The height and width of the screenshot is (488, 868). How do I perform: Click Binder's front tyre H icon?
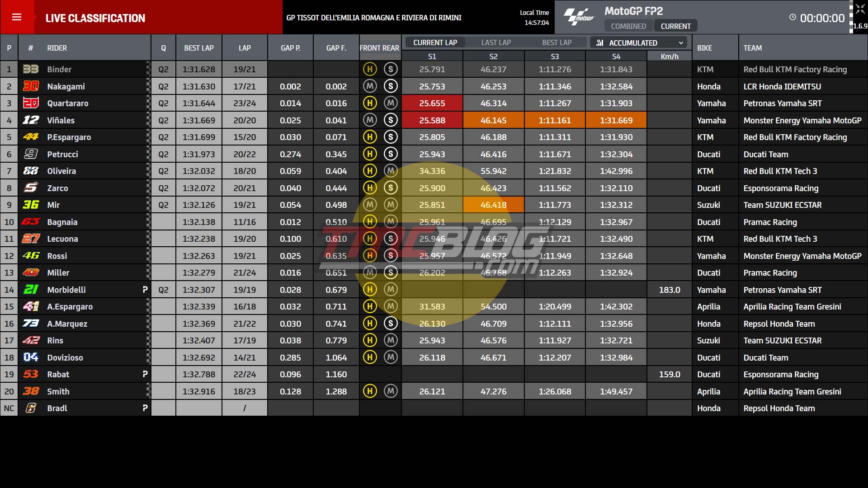[x=370, y=69]
